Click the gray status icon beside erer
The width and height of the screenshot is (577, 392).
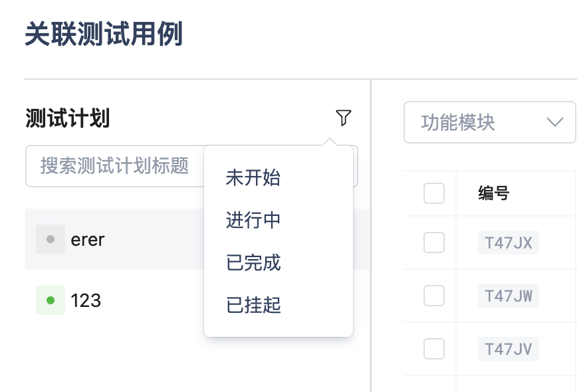coord(51,239)
